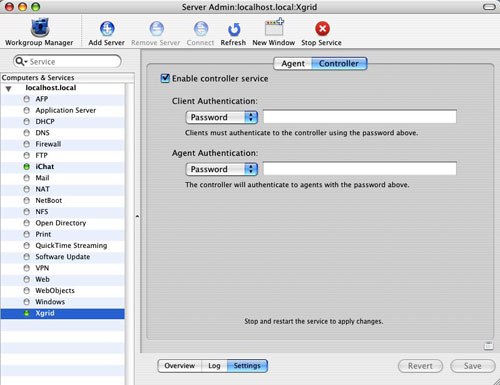The image size is (500, 385).
Task: Click the Add Server globe icon
Action: point(107,29)
